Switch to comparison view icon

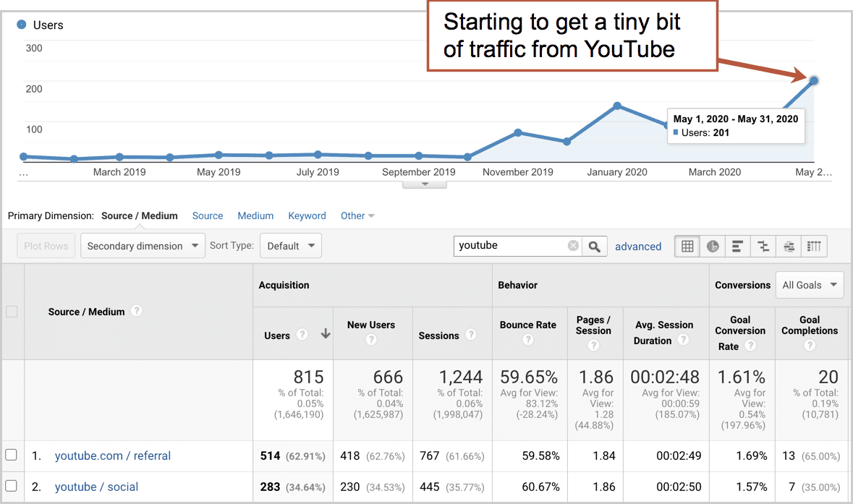tap(763, 247)
